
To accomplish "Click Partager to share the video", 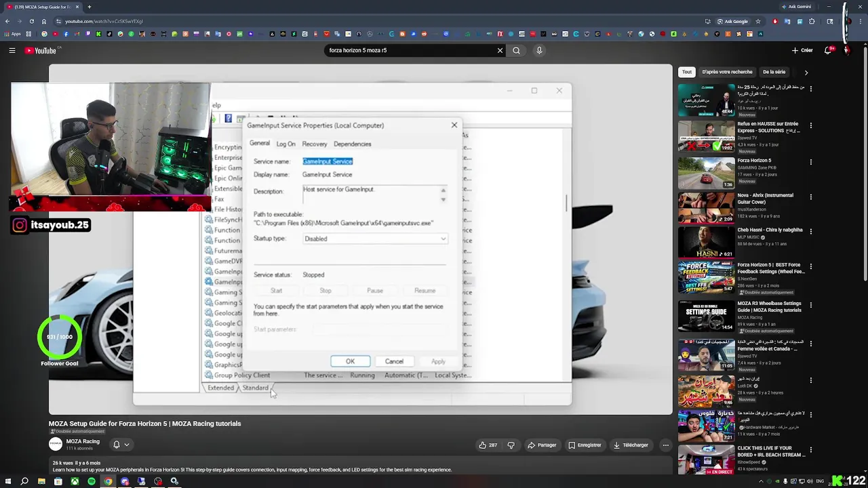I will (x=542, y=445).
